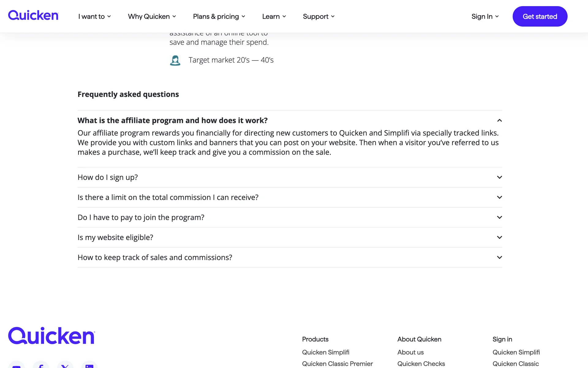The width and height of the screenshot is (588, 368).
Task: Open the Quicken Classic Premier footer link
Action: pyautogui.click(x=337, y=364)
